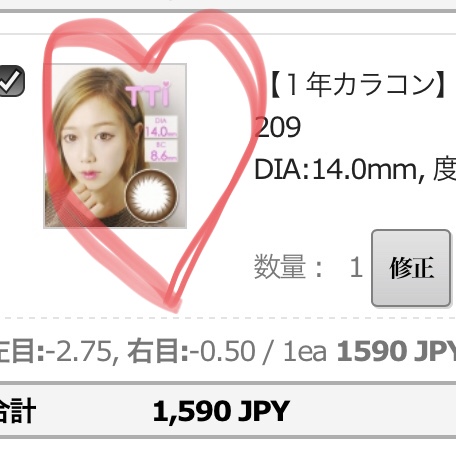Click the 右目:-0.50 right eye power text
456x456 pixels.
coord(191,351)
